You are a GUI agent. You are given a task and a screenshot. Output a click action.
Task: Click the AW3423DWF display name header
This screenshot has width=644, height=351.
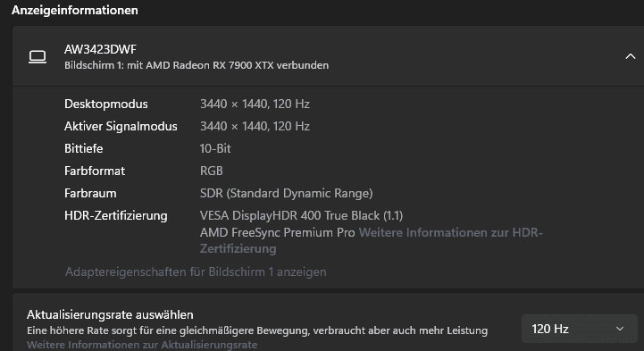pos(100,49)
